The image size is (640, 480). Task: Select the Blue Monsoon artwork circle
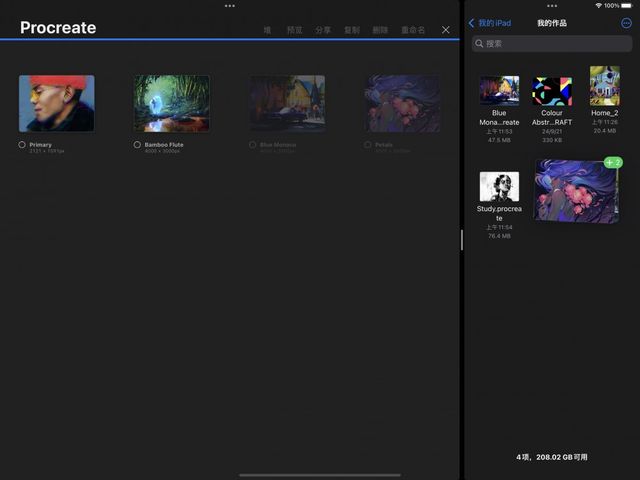click(252, 144)
